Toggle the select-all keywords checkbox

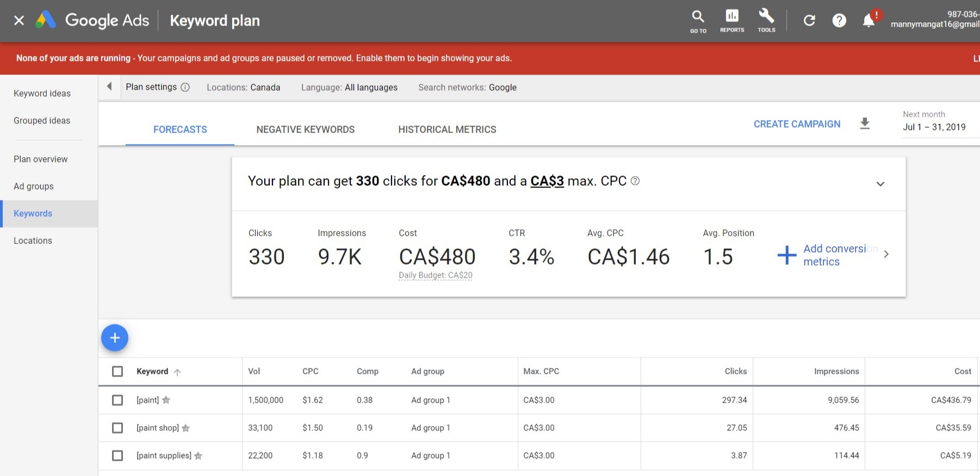click(117, 371)
